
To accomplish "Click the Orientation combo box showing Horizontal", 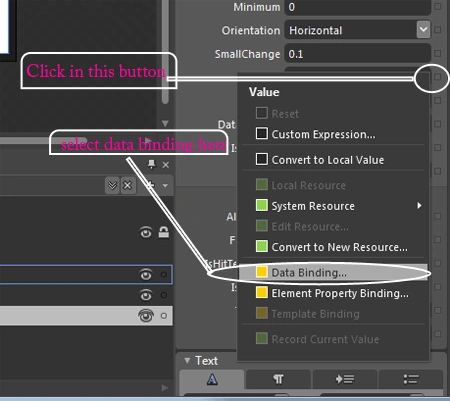I will (x=357, y=30).
